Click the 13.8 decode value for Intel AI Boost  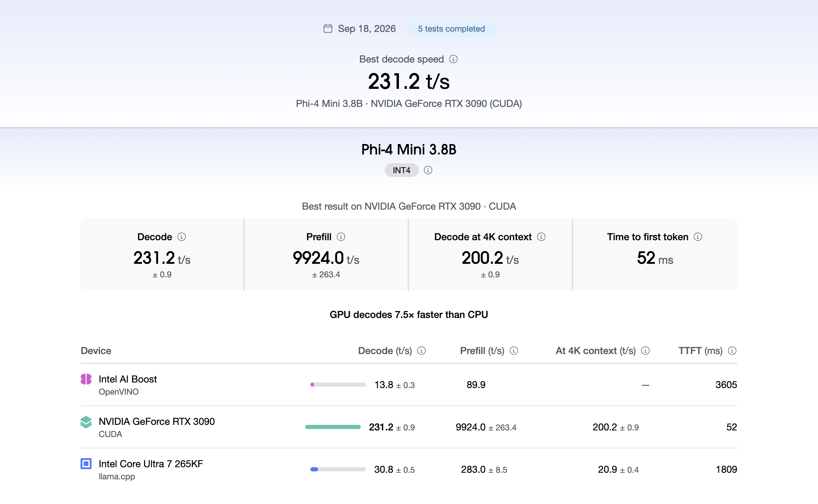coord(384,385)
